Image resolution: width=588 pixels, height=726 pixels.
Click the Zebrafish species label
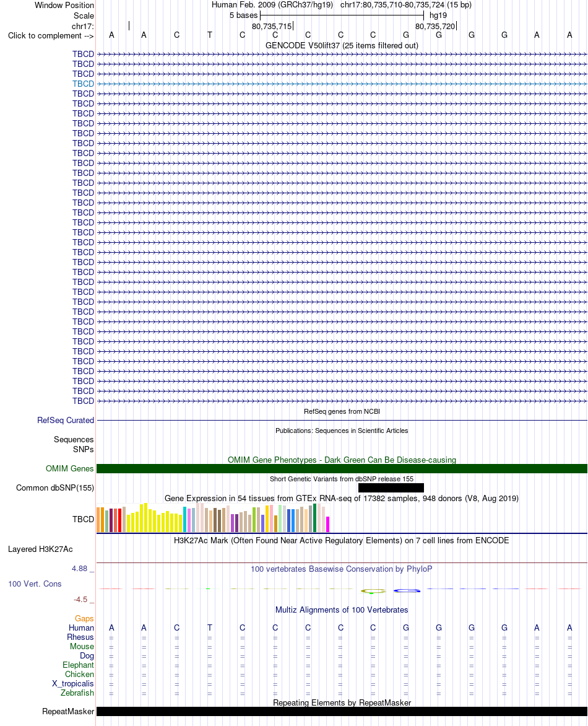(x=77, y=693)
